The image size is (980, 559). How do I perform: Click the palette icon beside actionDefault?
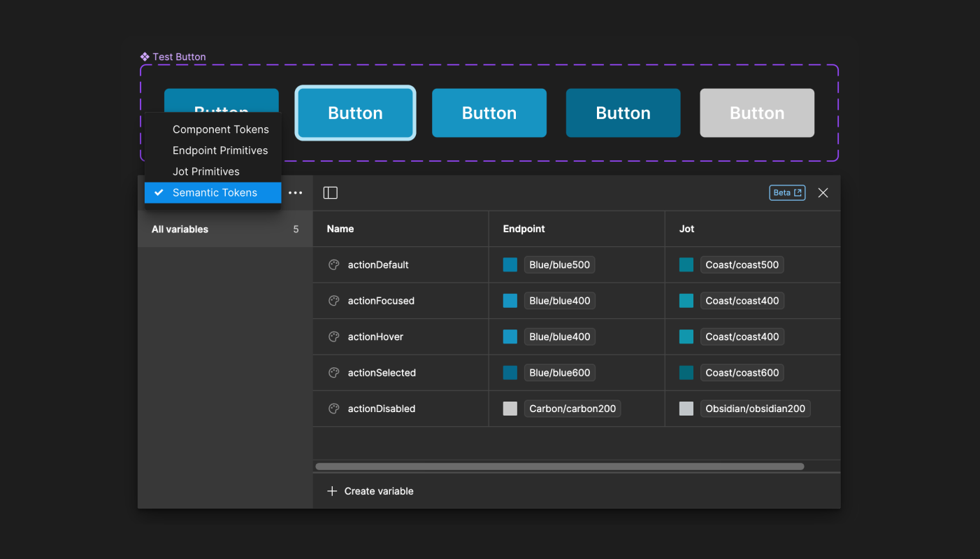(x=334, y=264)
